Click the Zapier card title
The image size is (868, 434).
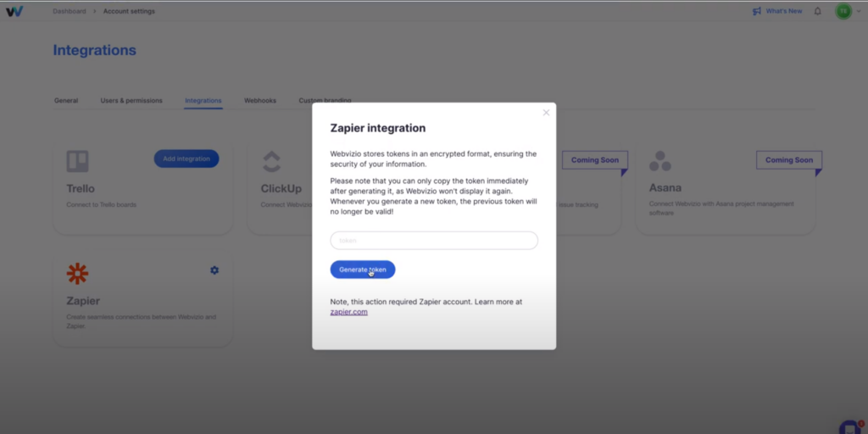[x=83, y=301]
